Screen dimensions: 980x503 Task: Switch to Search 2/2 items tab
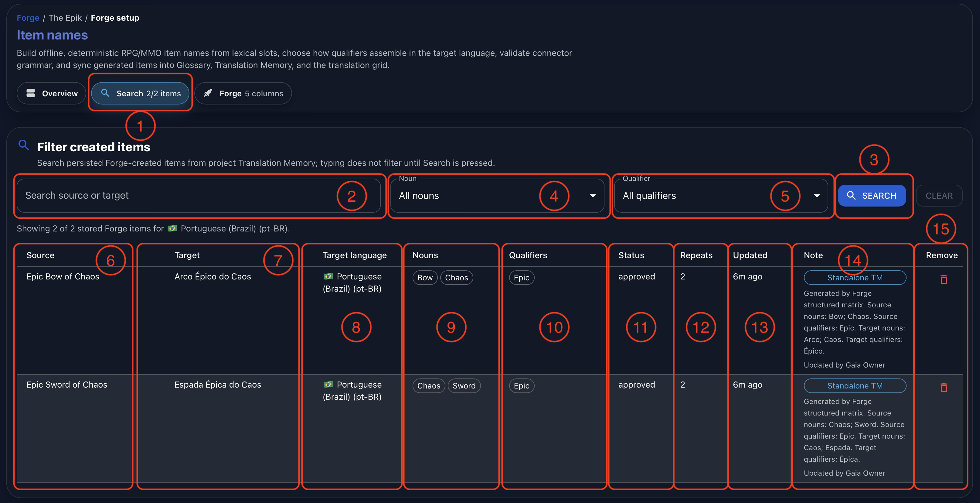click(x=140, y=93)
